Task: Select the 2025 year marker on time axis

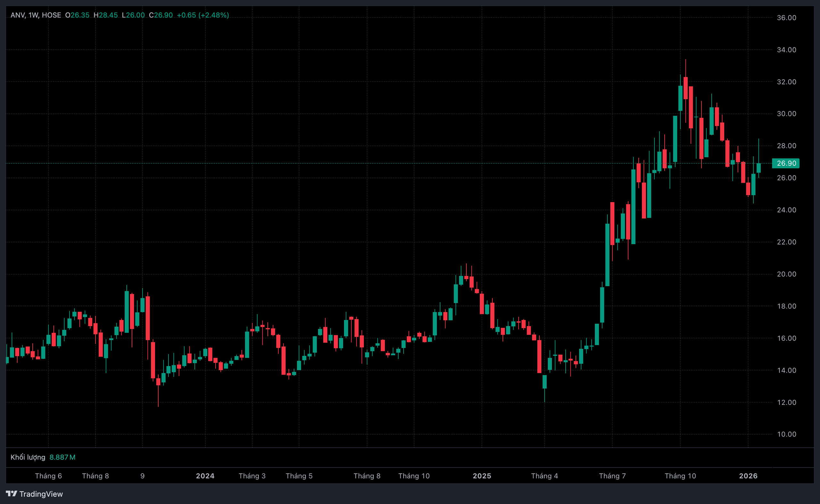Action: (482, 476)
